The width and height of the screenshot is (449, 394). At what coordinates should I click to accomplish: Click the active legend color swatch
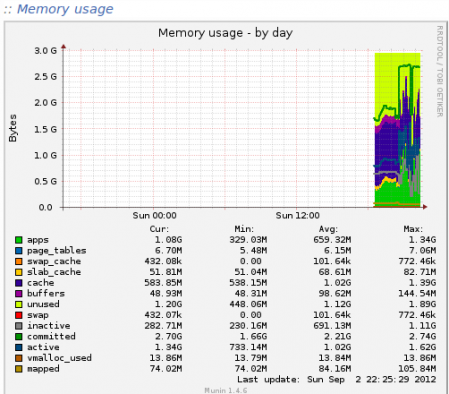19,347
